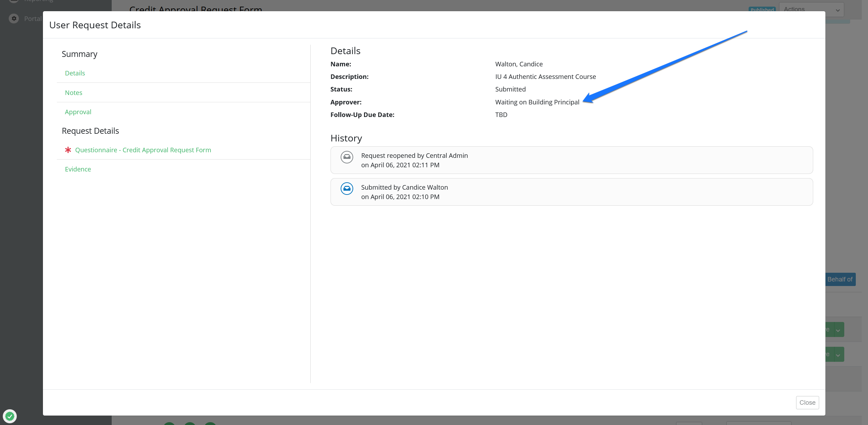Click the Portal gear icon in sidebar
868x425 pixels.
pos(14,19)
